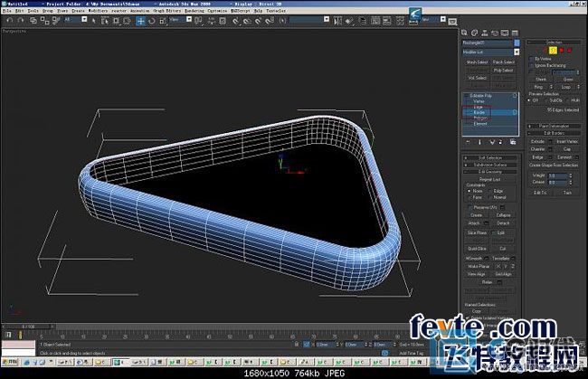
Task: Activate the Select and Move tool
Action: (x=140, y=21)
